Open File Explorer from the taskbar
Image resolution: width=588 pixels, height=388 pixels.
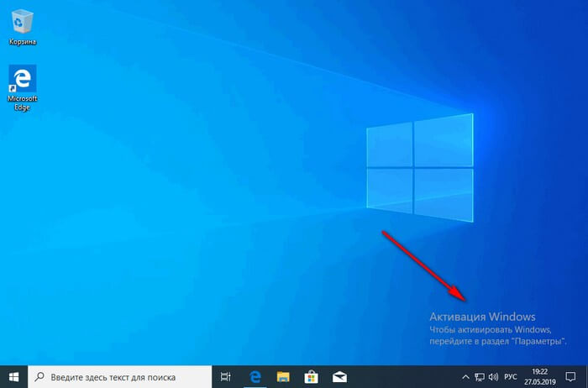[x=283, y=377]
